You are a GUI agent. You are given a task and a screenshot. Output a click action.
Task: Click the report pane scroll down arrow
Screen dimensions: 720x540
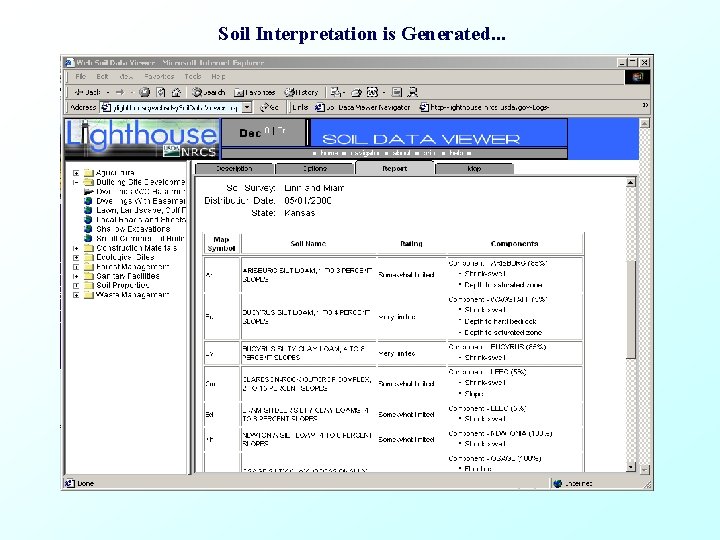(x=631, y=467)
